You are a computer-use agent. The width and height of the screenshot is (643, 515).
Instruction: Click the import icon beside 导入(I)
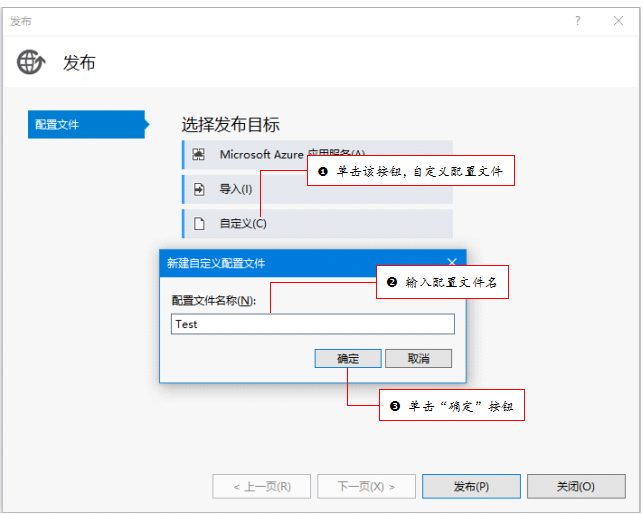(198, 189)
